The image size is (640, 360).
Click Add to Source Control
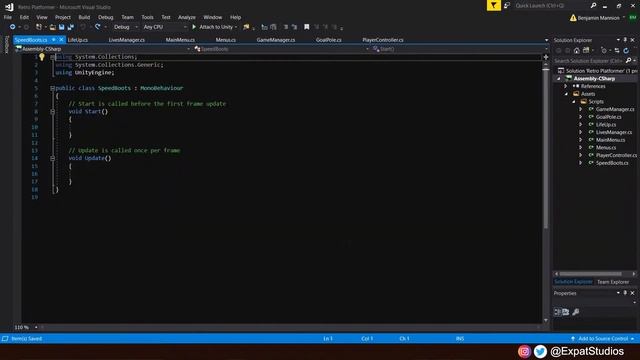click(602, 339)
